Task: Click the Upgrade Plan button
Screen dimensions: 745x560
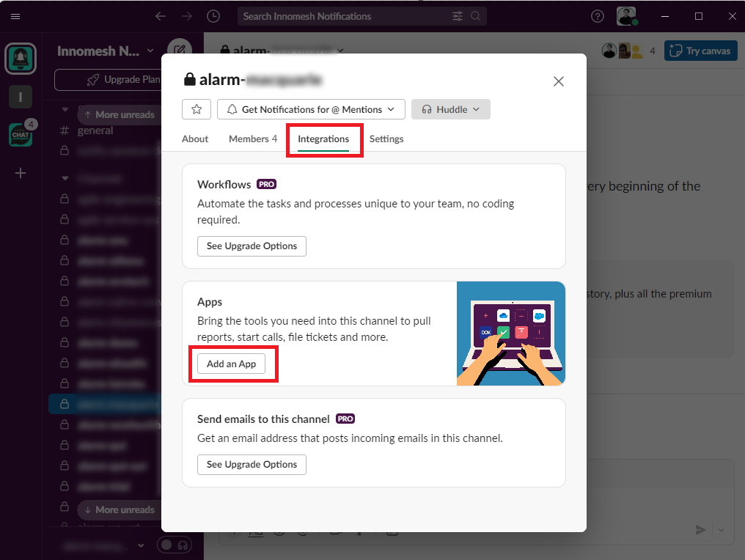Action: 108,79
